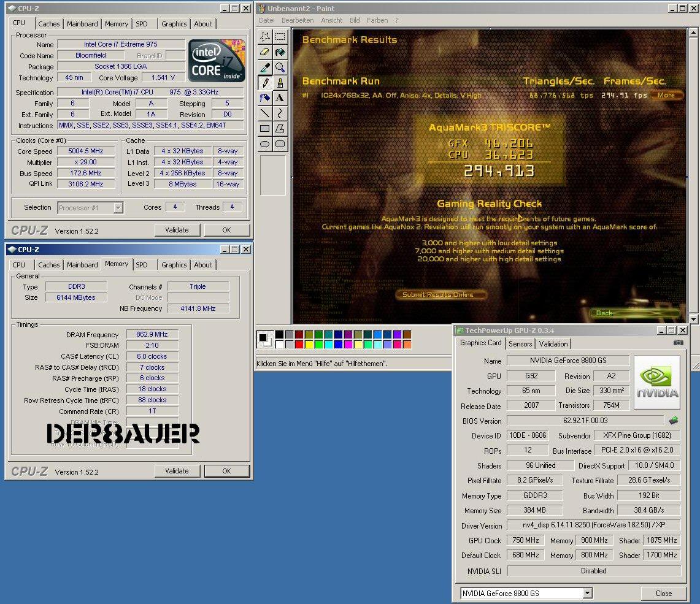Click the DRAM Frequency 862.9 MHz value

point(152,335)
